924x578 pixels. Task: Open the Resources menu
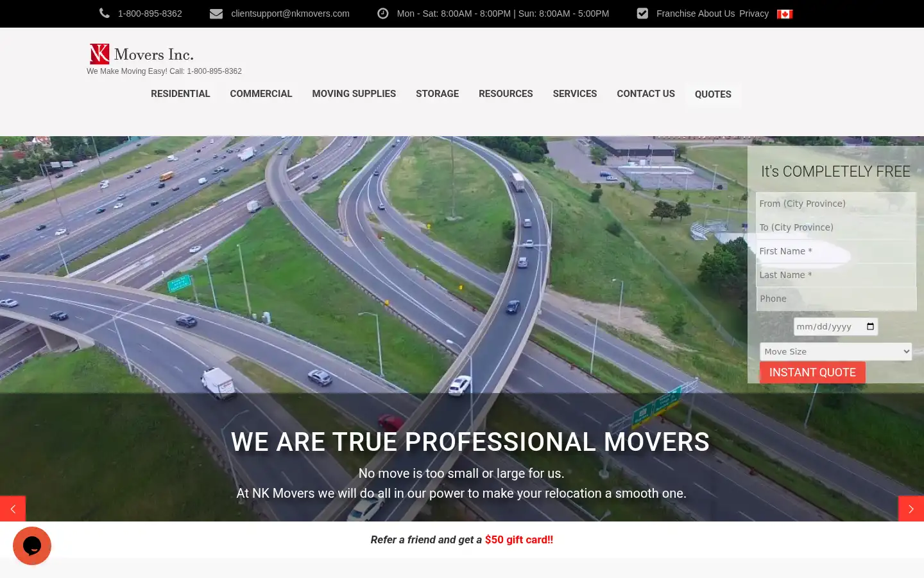click(506, 94)
